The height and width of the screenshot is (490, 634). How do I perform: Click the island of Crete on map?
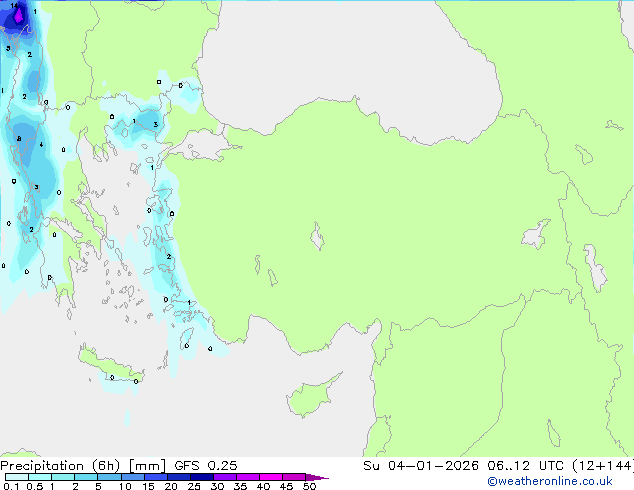coord(111,365)
